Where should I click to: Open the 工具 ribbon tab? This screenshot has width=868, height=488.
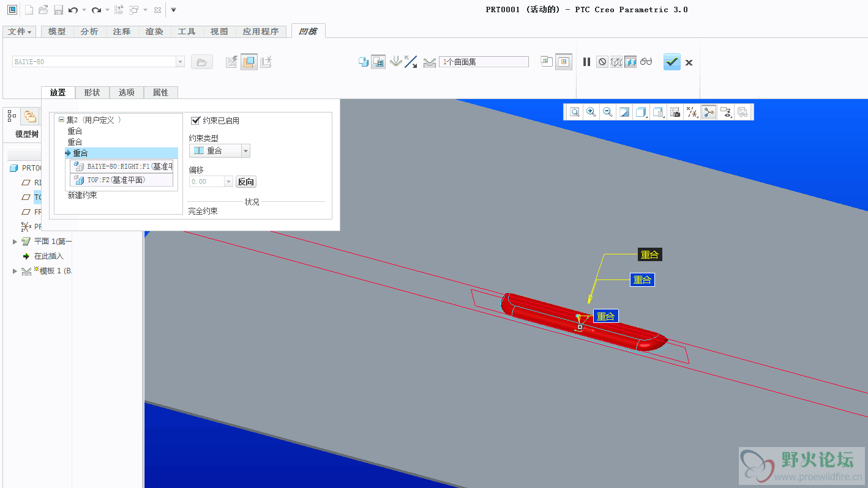click(x=187, y=32)
